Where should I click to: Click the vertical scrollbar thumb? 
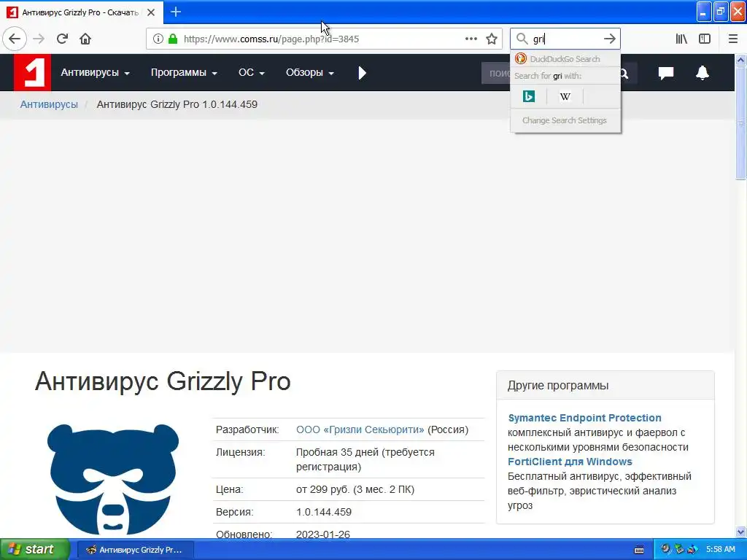click(x=740, y=122)
